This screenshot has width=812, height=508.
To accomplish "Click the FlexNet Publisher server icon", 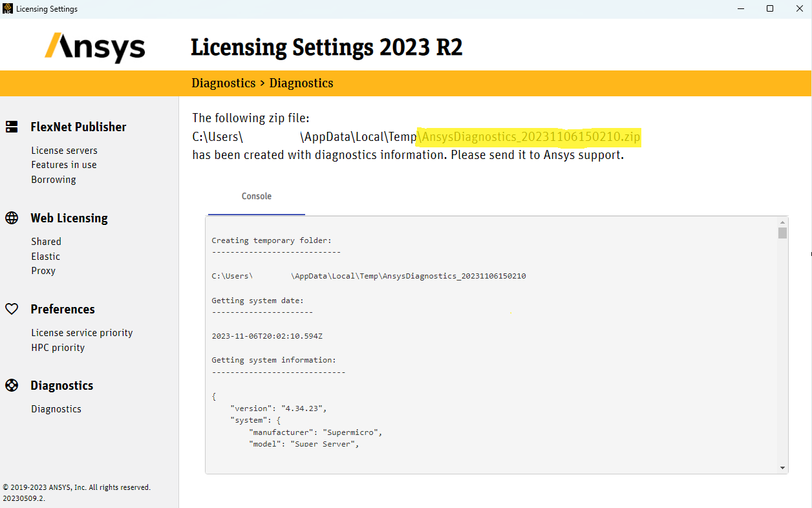I will 12,127.
